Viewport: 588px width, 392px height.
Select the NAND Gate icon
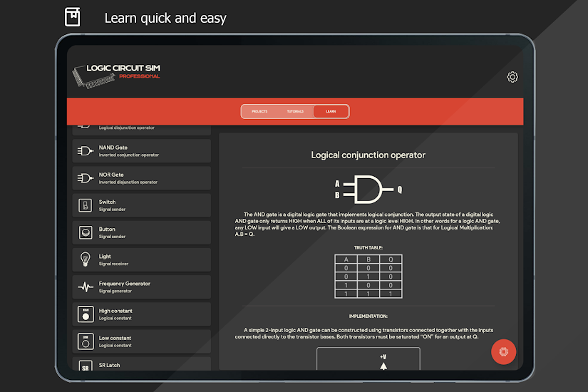[x=85, y=151]
